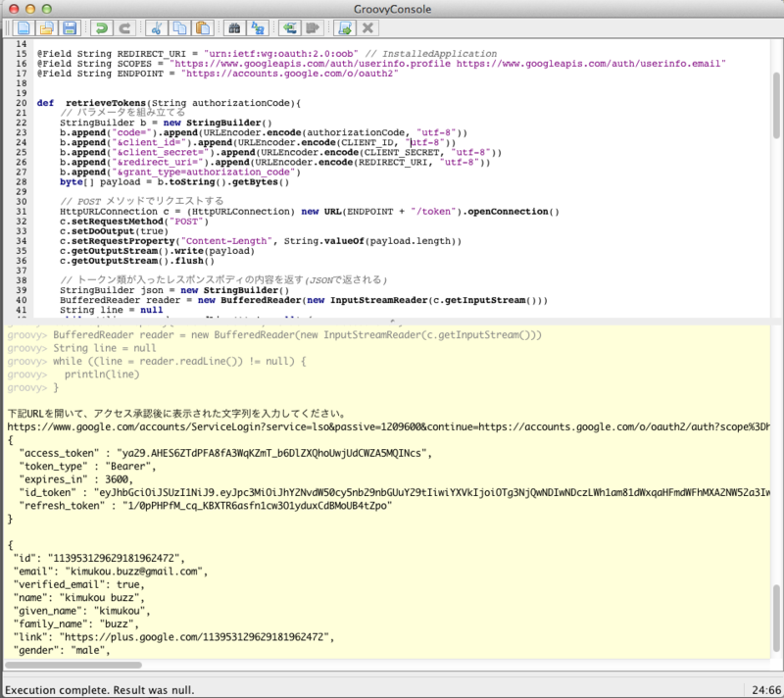The image size is (784, 698).
Task: Click line number 29 in the gutter
Action: (21, 192)
